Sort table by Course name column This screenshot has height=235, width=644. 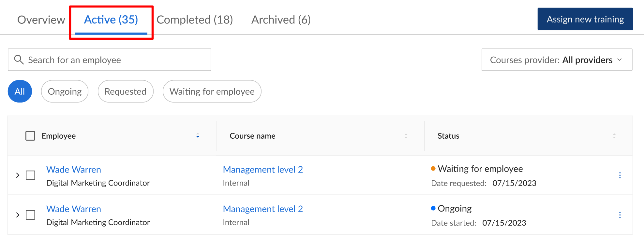pos(406,136)
